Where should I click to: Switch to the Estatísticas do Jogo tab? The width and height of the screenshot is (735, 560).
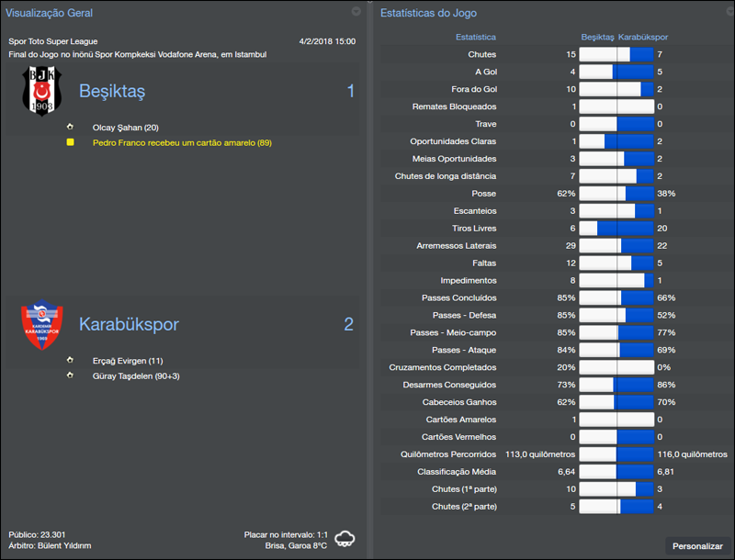pyautogui.click(x=429, y=12)
